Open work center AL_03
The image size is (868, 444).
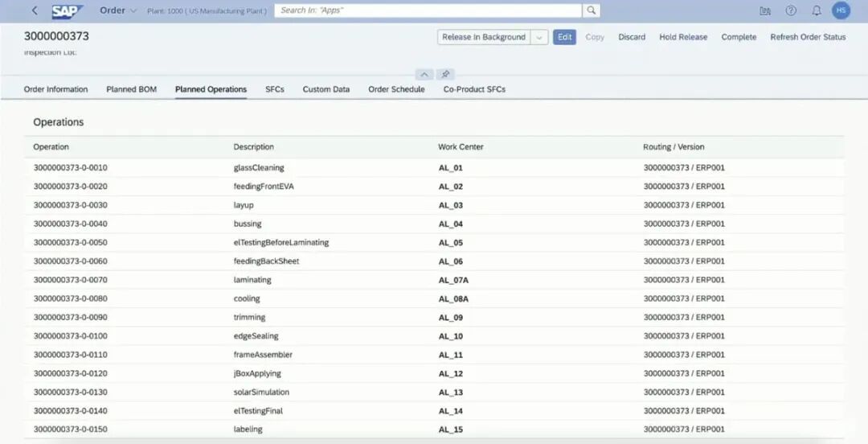[451, 206]
